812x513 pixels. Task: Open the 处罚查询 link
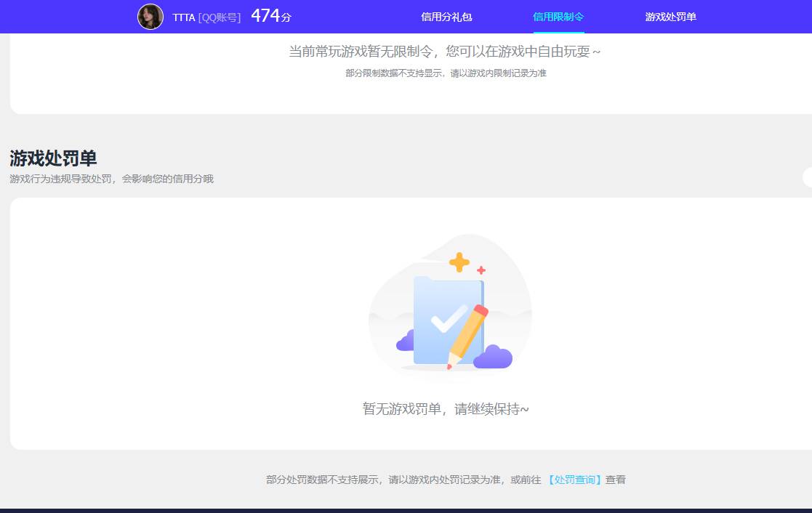click(x=576, y=480)
